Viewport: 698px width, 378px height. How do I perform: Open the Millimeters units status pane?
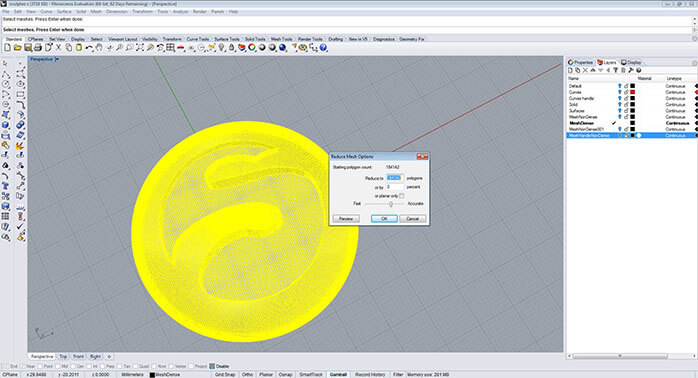132,375
